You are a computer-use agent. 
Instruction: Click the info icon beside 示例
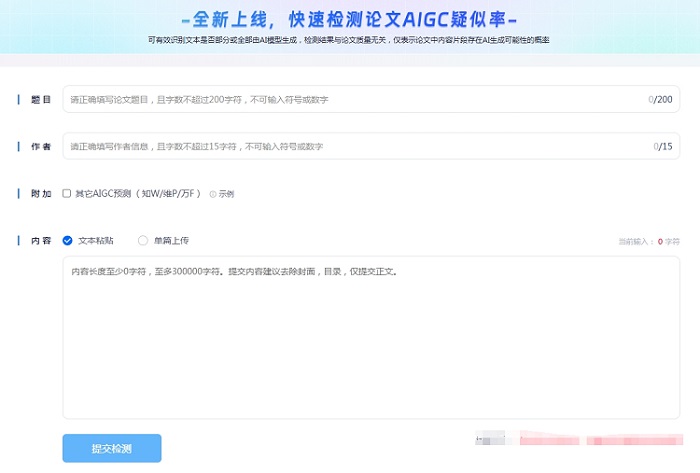click(x=213, y=194)
